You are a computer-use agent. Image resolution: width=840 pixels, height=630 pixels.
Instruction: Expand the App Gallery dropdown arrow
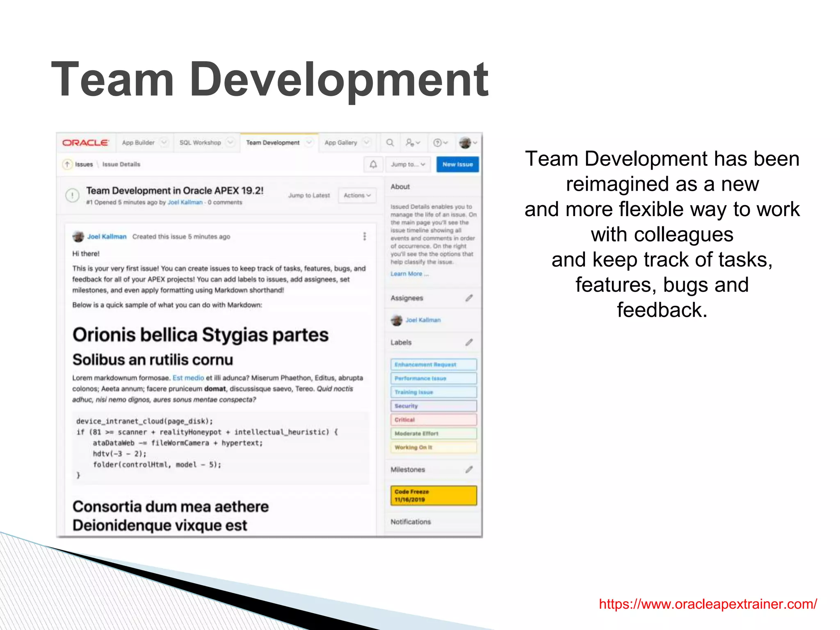367,143
